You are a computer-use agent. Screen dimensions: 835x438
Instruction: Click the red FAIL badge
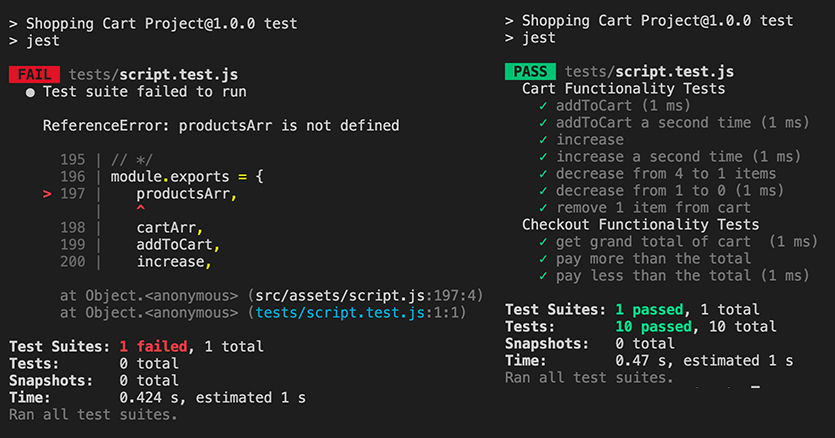coord(34,74)
